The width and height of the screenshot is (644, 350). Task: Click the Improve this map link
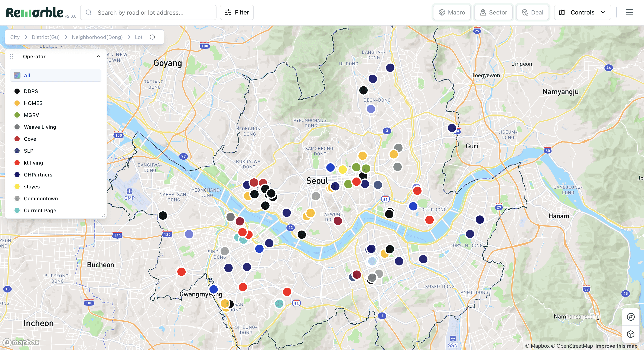click(x=616, y=346)
